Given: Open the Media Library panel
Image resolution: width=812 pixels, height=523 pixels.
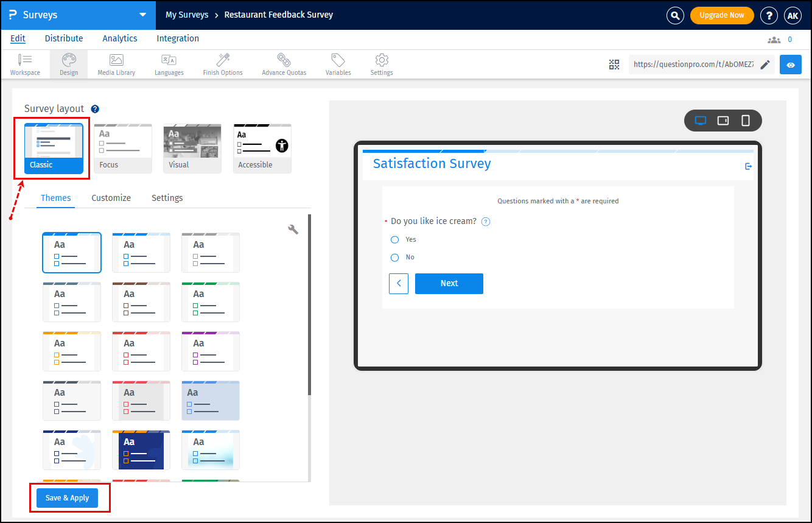Looking at the screenshot, I should pyautogui.click(x=116, y=64).
